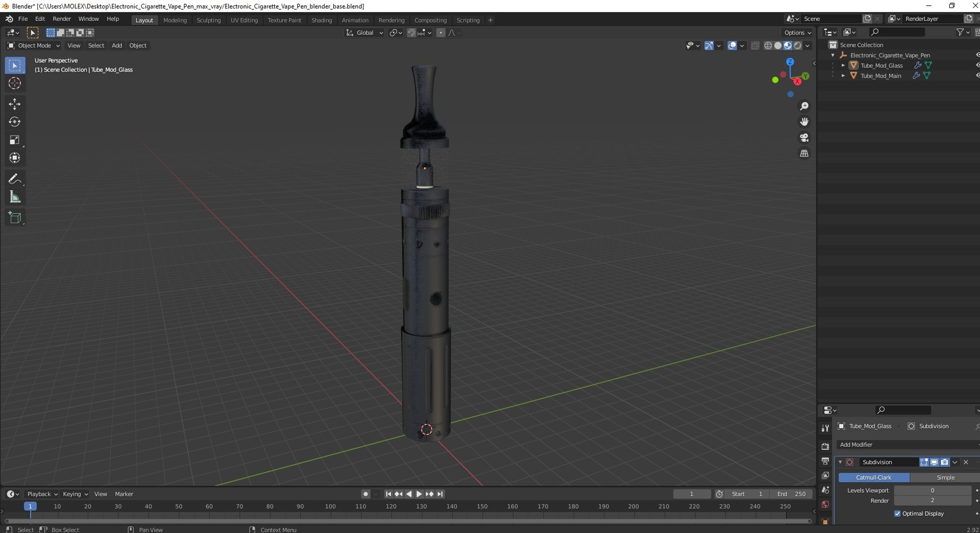Click the pan view hand icon
Viewport: 980px width, 533px height.
[804, 122]
